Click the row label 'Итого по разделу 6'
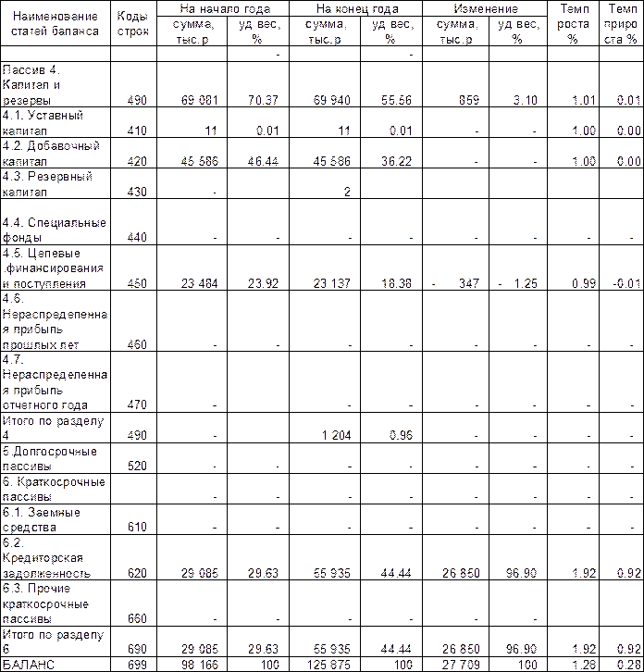 pos(53,642)
